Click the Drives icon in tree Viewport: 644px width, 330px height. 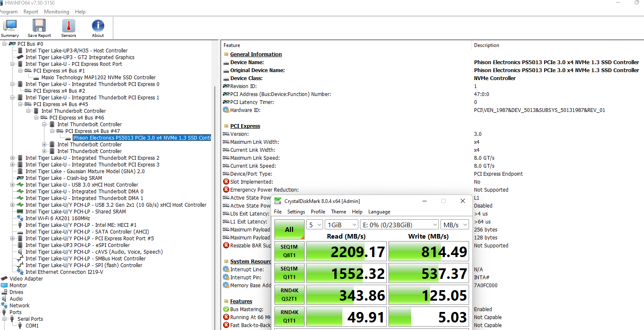pos(4,292)
